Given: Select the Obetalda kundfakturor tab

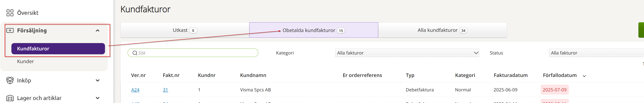Looking at the screenshot, I should [313, 30].
